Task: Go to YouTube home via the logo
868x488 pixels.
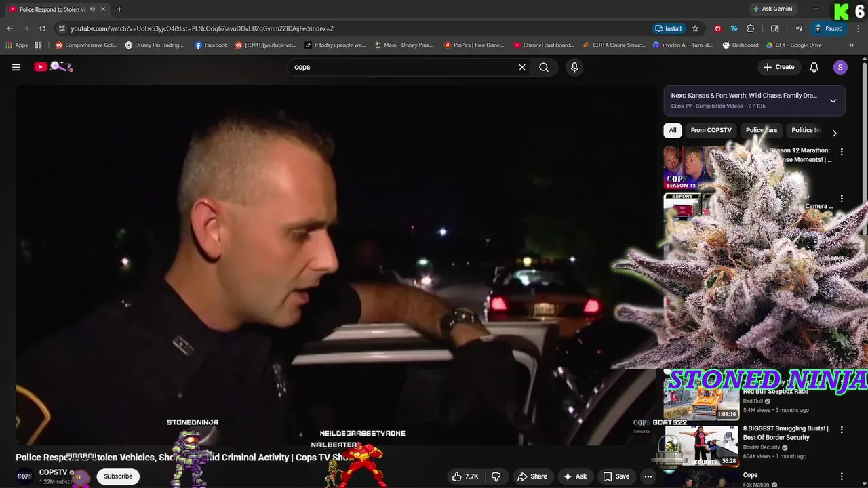Action: (53, 66)
